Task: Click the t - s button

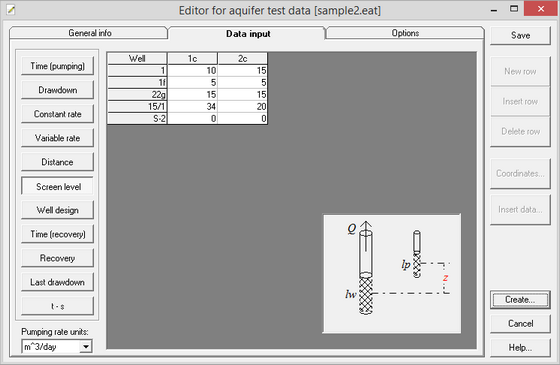Action: pyautogui.click(x=57, y=306)
